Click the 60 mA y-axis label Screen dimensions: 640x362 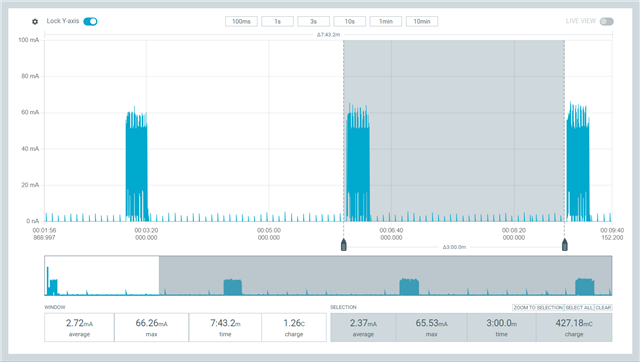(30, 112)
